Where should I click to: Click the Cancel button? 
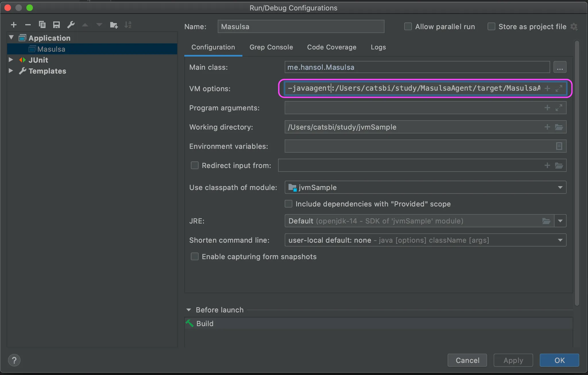click(467, 360)
